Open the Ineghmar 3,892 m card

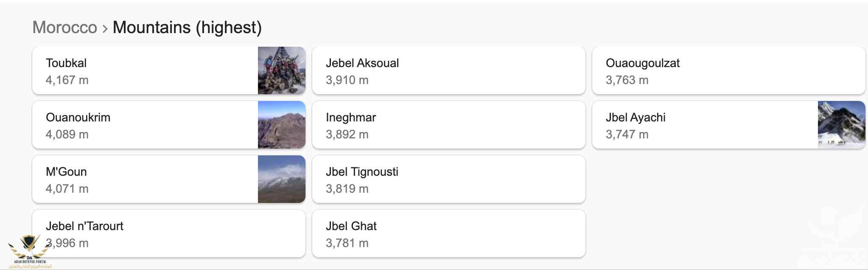coord(449,125)
